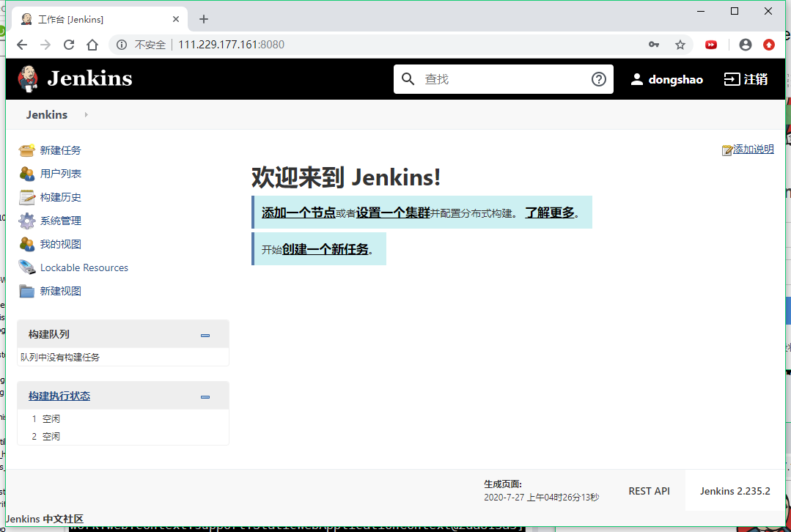
Task: Open a new browser tab with plus
Action: pos(203,19)
